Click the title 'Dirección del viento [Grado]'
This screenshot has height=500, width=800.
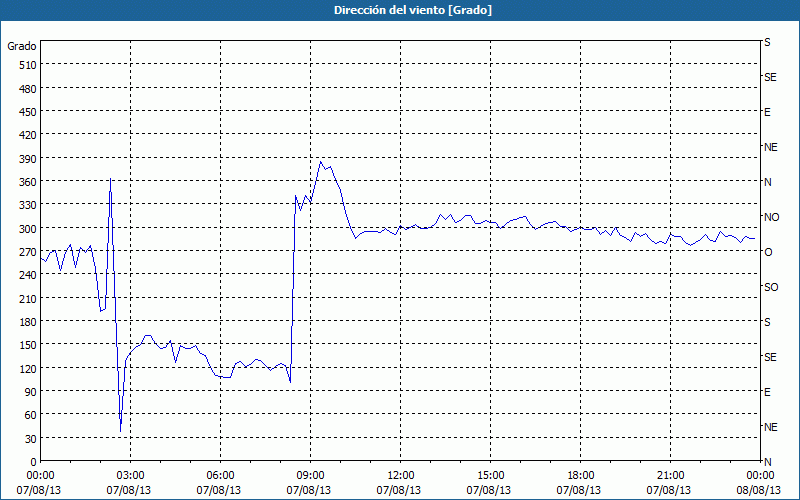[413, 10]
